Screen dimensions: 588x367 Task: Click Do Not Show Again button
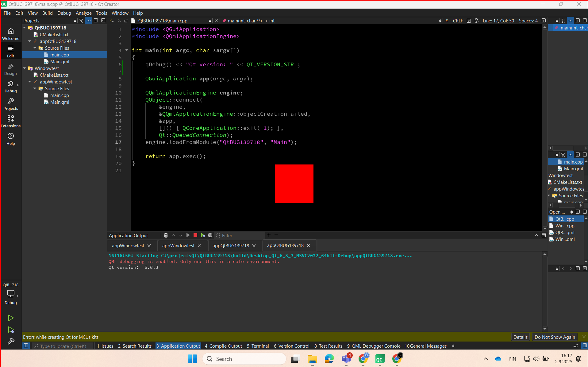click(x=555, y=337)
